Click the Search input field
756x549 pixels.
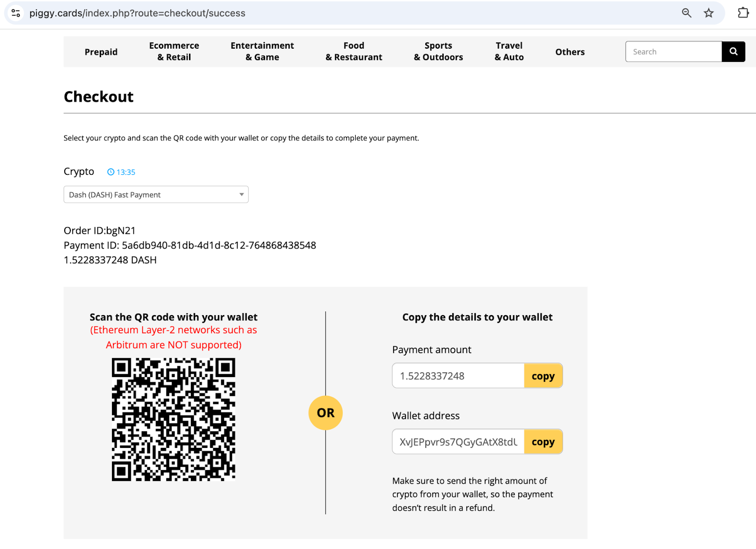point(674,51)
